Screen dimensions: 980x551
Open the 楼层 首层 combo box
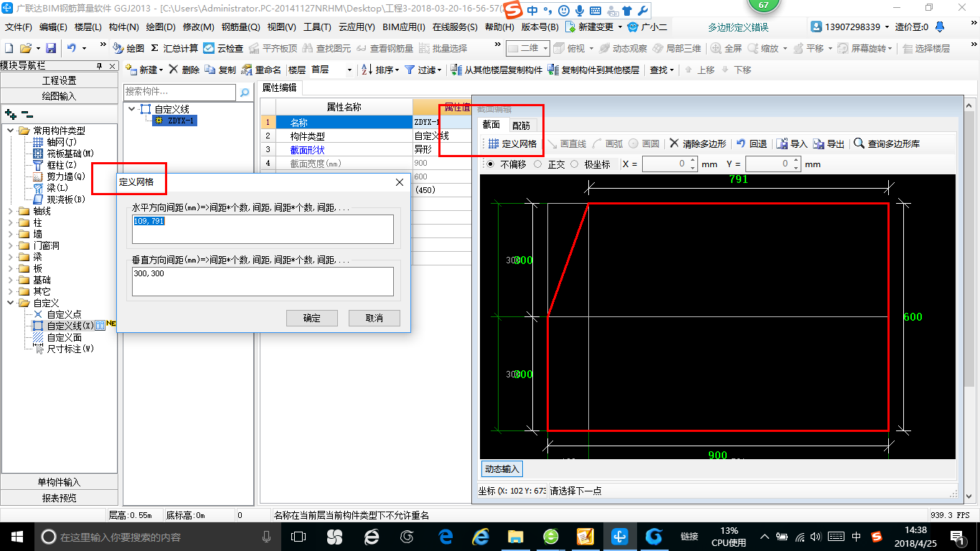(x=331, y=70)
